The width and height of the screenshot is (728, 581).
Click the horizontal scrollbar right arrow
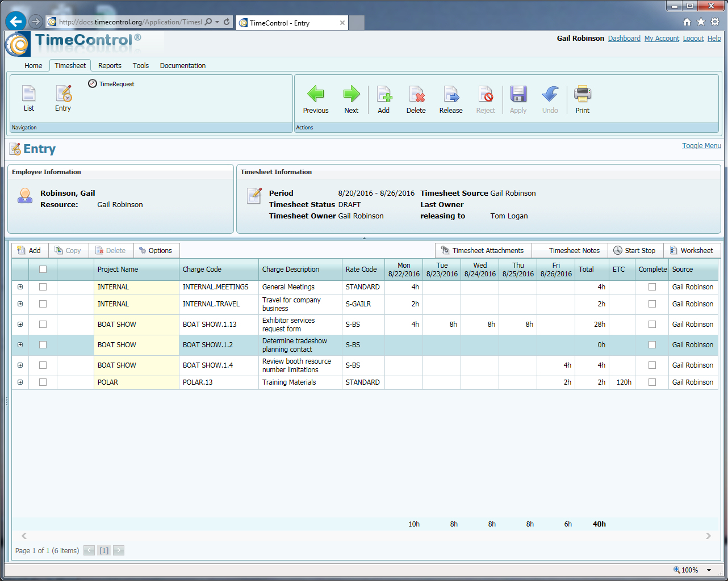coord(708,536)
